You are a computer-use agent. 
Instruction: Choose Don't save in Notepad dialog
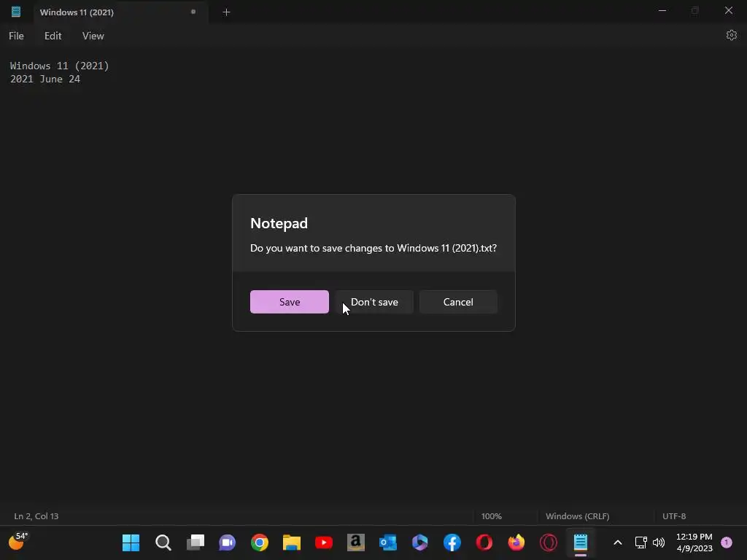[x=374, y=302]
